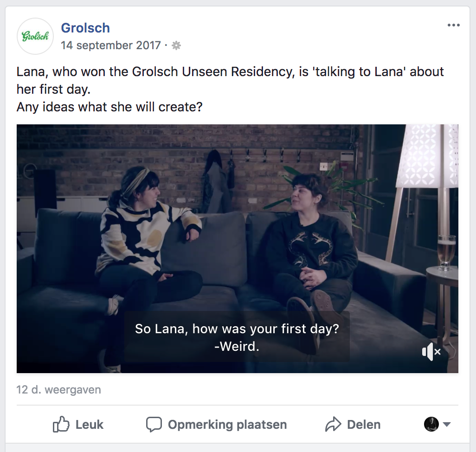The width and height of the screenshot is (476, 452).
Task: Click the thumbs-up Leuk icon
Action: 61,424
